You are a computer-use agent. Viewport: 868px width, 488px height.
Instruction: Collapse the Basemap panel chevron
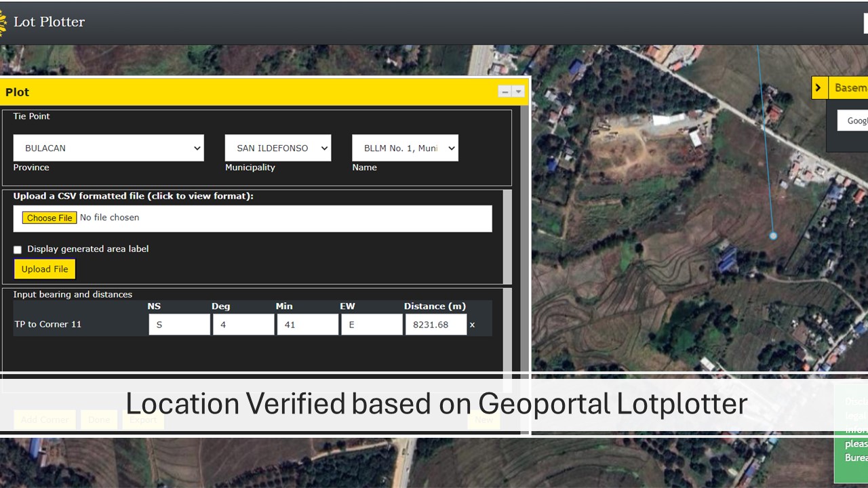[819, 87]
